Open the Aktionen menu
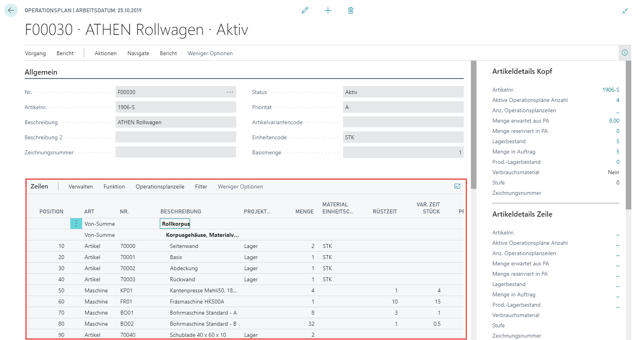 tap(106, 53)
